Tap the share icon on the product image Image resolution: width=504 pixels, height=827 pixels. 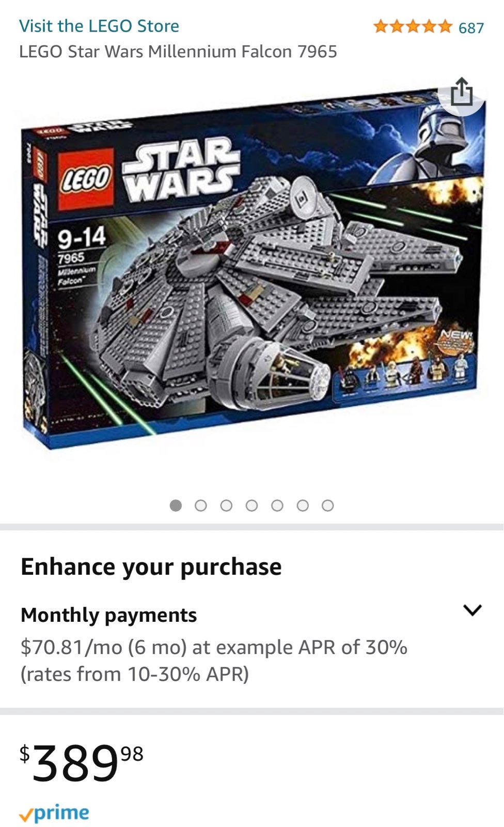tap(461, 93)
